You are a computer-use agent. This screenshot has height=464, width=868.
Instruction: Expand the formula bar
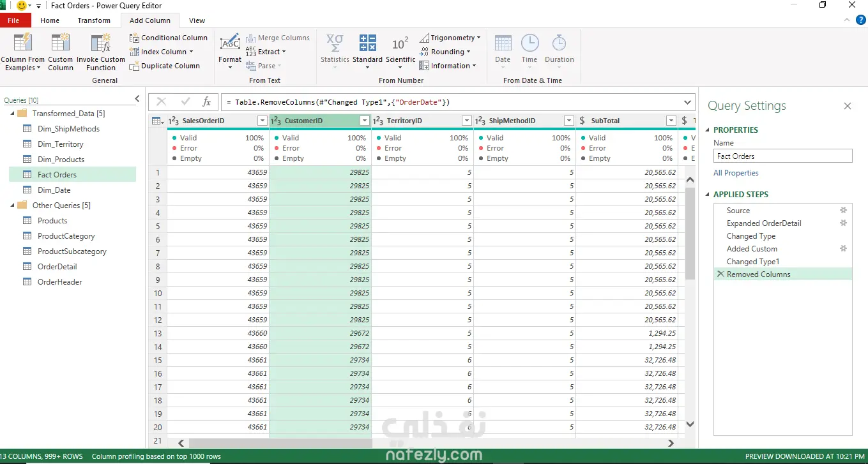(688, 102)
